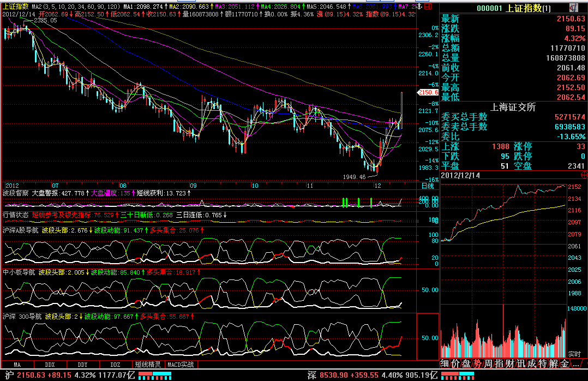Select the 周 tab in the right panel
This screenshot has width=588, height=381.
coord(488,364)
